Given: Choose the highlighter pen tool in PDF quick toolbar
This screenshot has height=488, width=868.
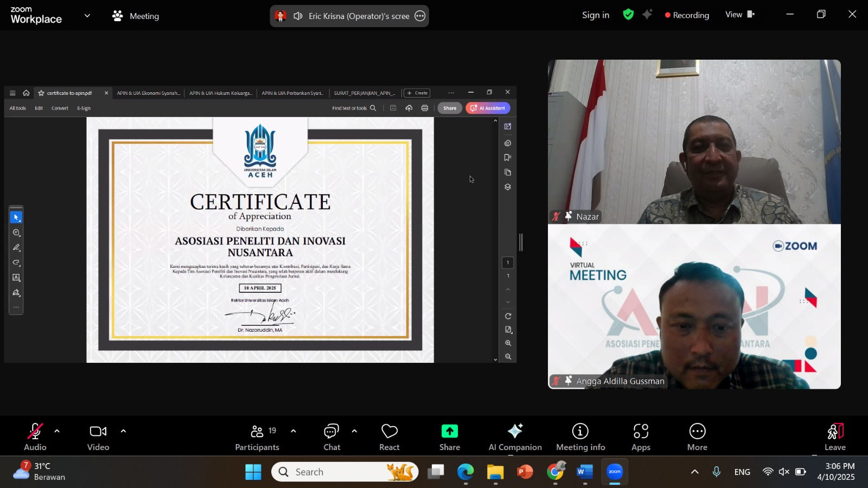Looking at the screenshot, I should pyautogui.click(x=16, y=248).
